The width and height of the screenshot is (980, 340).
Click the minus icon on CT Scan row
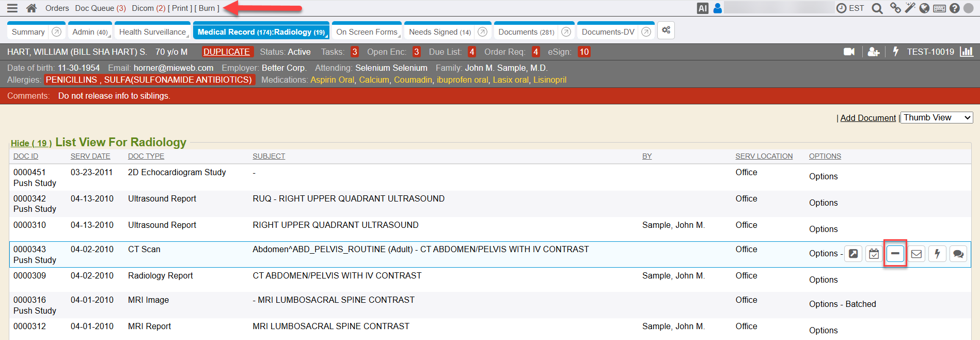895,254
